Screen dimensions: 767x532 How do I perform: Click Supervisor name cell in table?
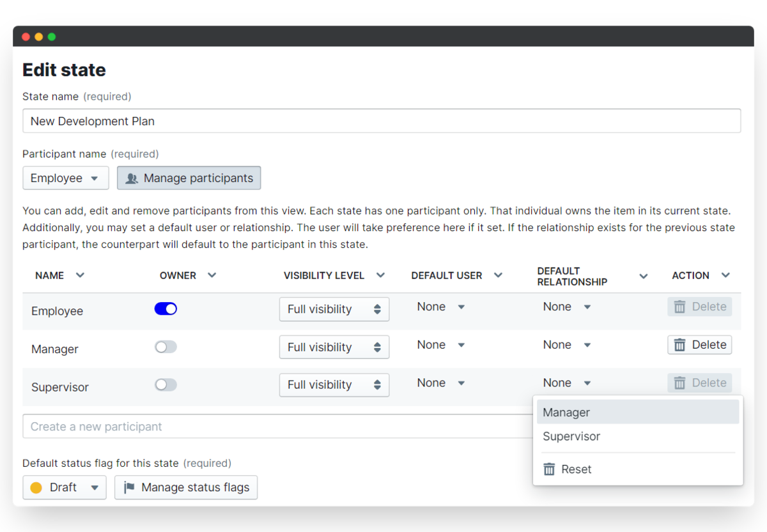tap(60, 387)
